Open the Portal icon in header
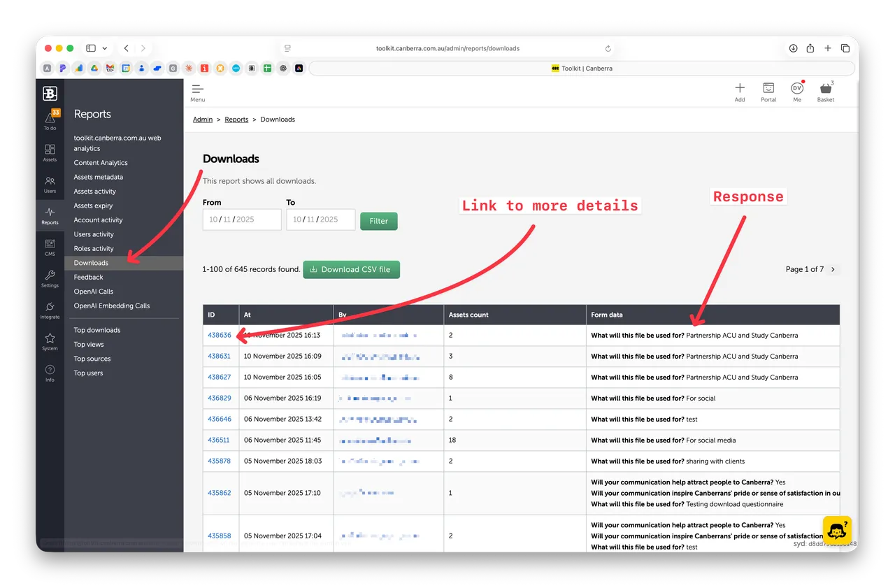Screen dimensions: 895x588 768,92
